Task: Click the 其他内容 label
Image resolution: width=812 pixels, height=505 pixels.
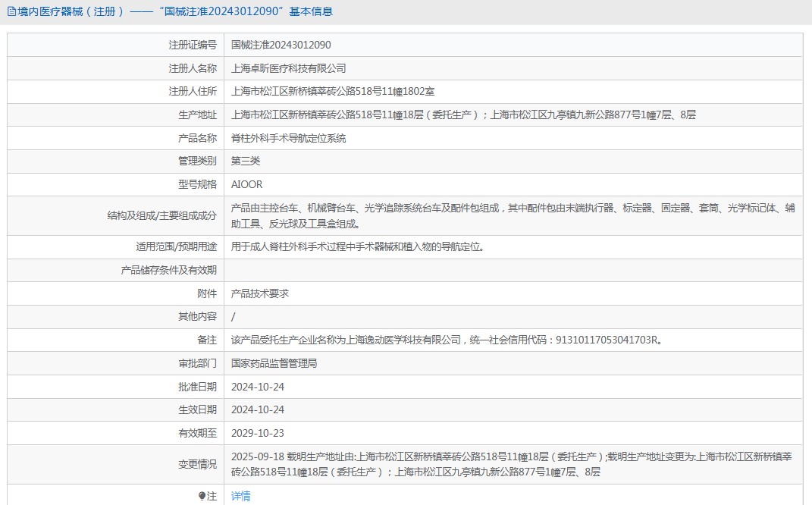Action: pyautogui.click(x=197, y=316)
